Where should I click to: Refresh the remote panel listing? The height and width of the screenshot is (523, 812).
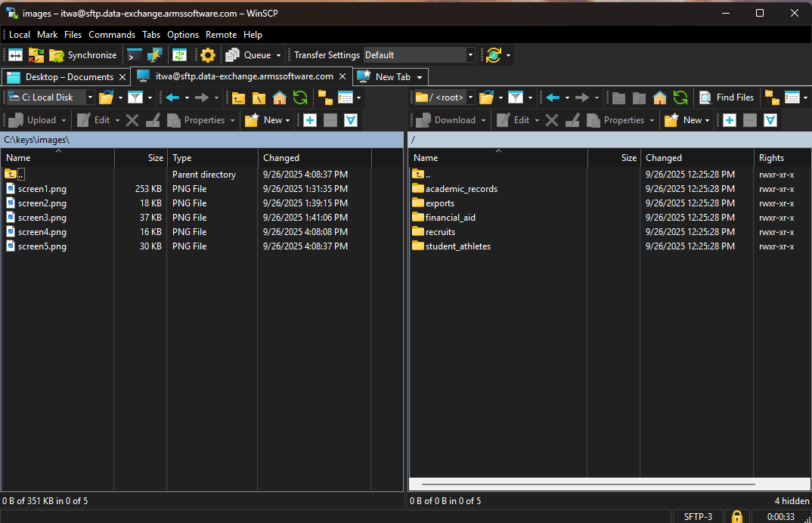pos(680,97)
